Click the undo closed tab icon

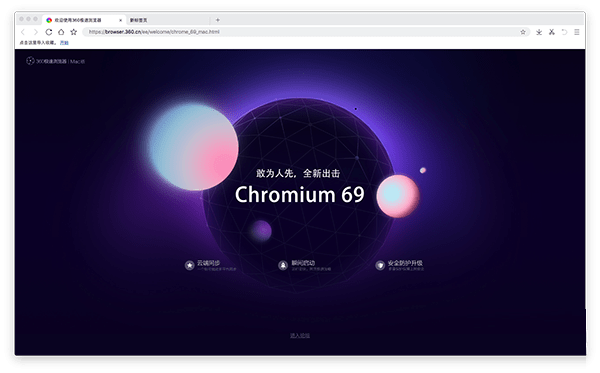click(x=564, y=32)
